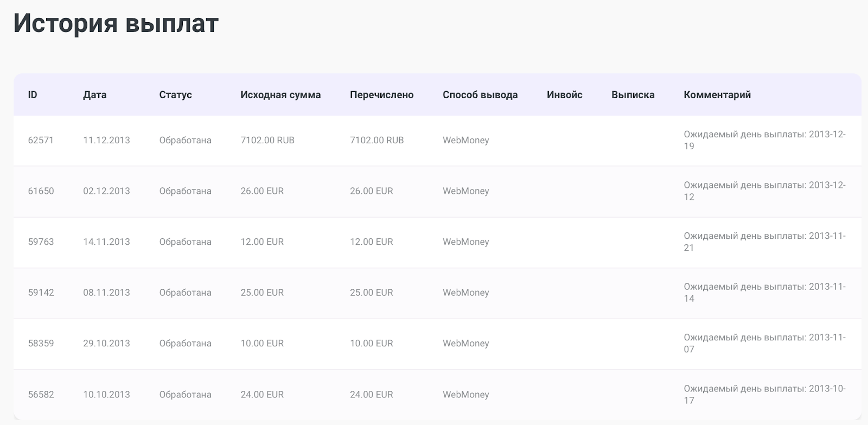Click 7102.00 RUB in Перечислено column
868x425 pixels.
[377, 140]
